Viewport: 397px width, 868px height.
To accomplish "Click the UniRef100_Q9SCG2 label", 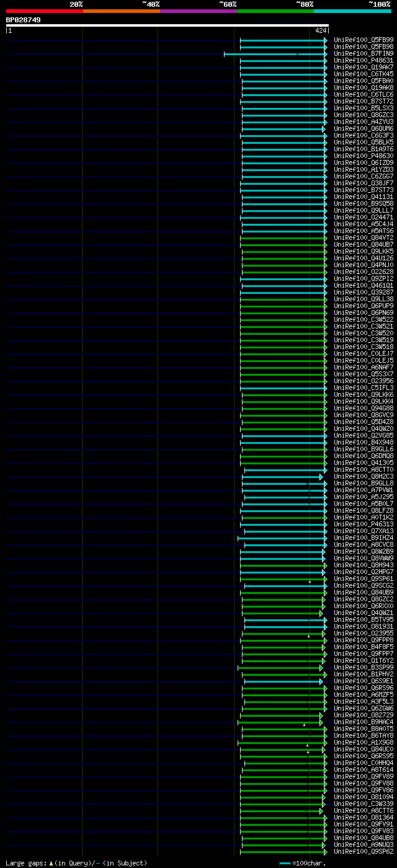I will [x=364, y=585].
